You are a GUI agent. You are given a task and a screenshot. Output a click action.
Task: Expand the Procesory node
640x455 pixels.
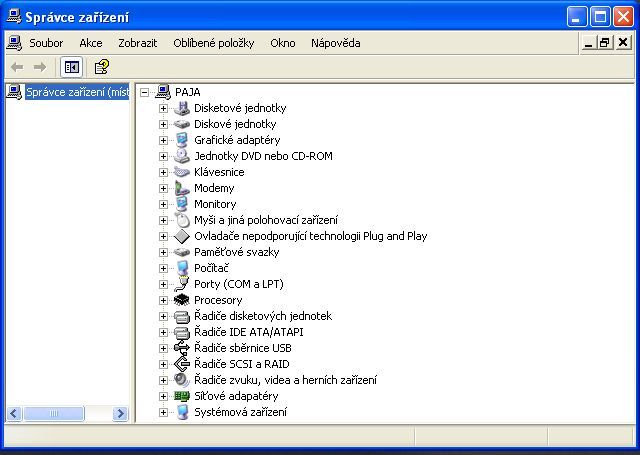tap(163, 300)
